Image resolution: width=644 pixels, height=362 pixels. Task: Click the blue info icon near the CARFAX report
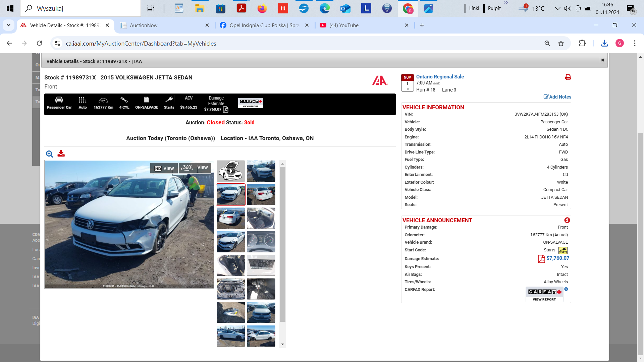click(566, 289)
